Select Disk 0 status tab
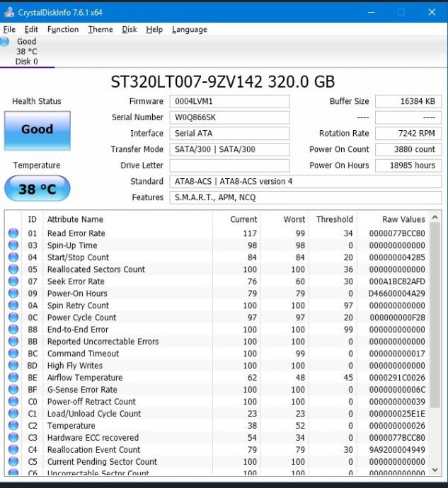 pos(27,52)
